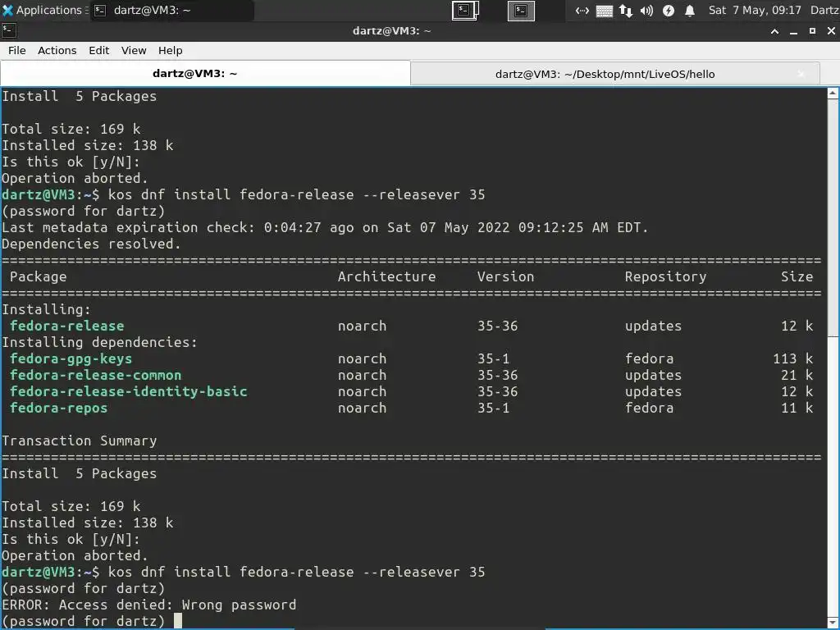Click the up-down arrows network traffic icon

coord(626,10)
